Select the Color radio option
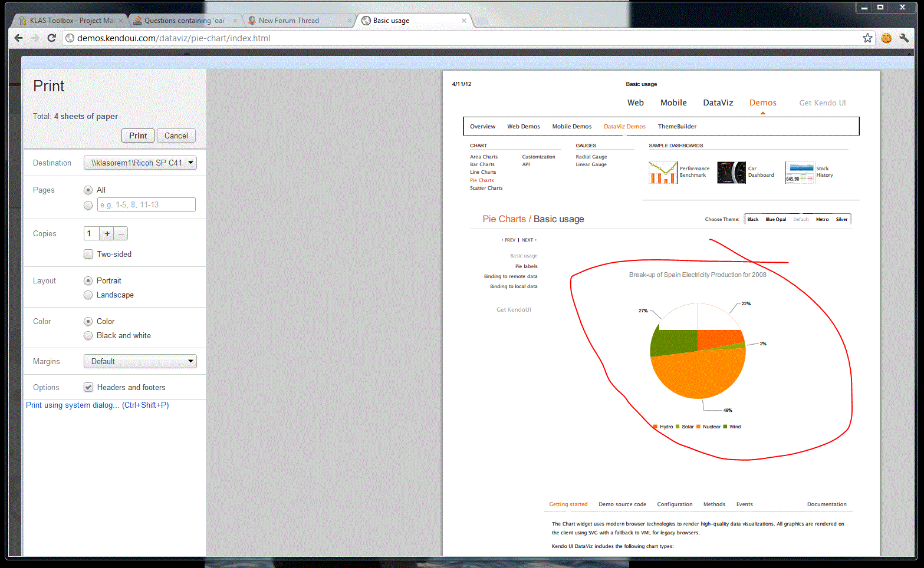 pos(88,321)
